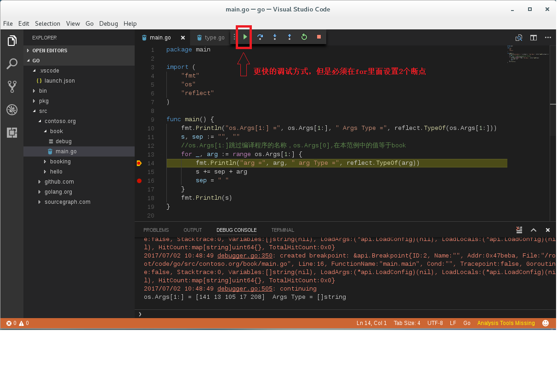Open the editor More actions ellipsis

coord(547,38)
